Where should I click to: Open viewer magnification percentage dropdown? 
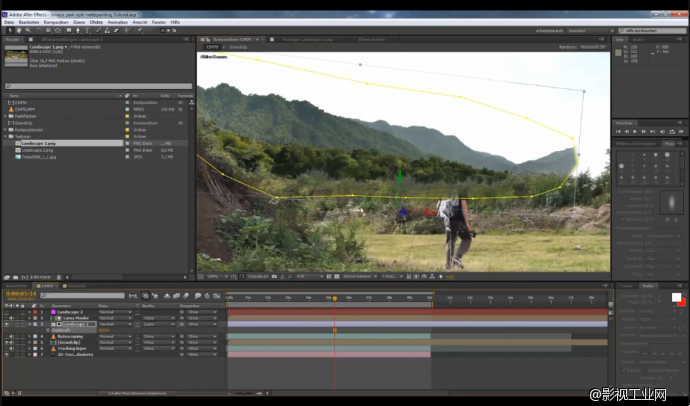tap(217, 277)
